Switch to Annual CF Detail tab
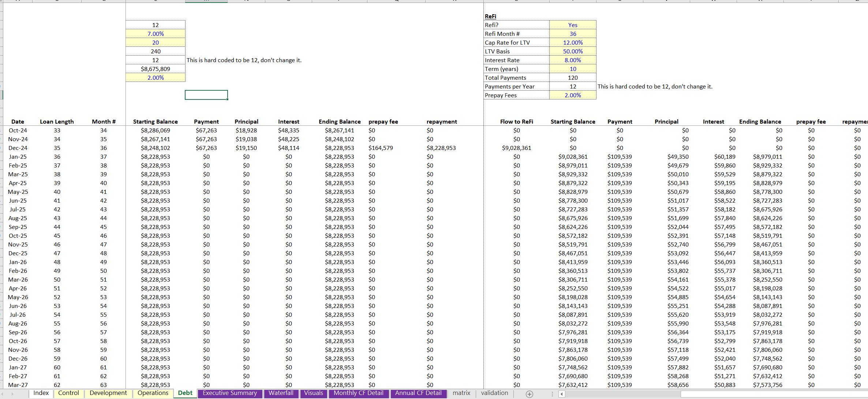Screen dimensions: 868x399 coord(418,393)
